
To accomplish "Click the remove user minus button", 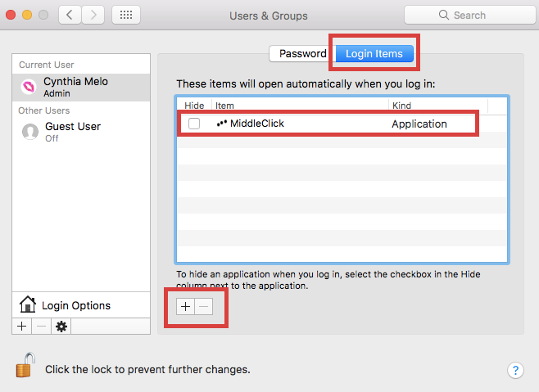I will (x=41, y=327).
